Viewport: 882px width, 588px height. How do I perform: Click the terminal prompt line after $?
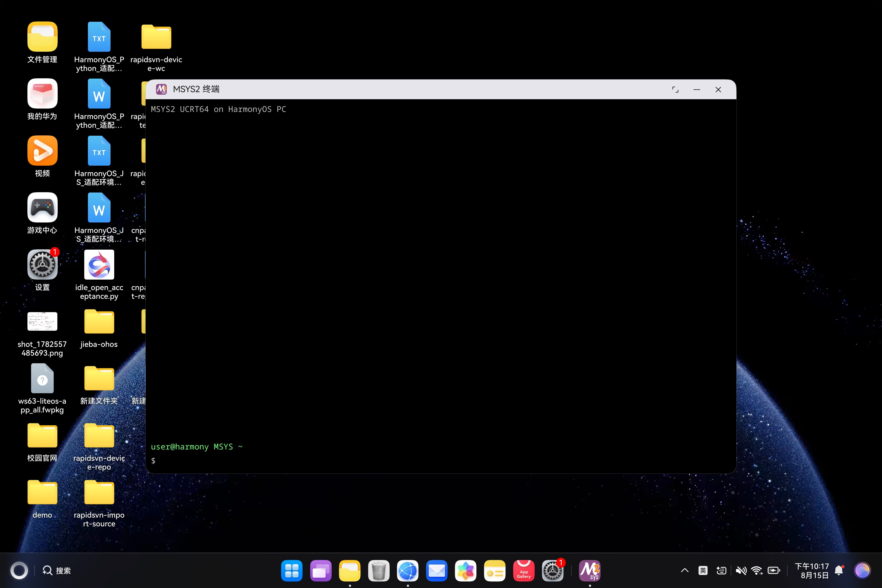pyautogui.click(x=441, y=461)
